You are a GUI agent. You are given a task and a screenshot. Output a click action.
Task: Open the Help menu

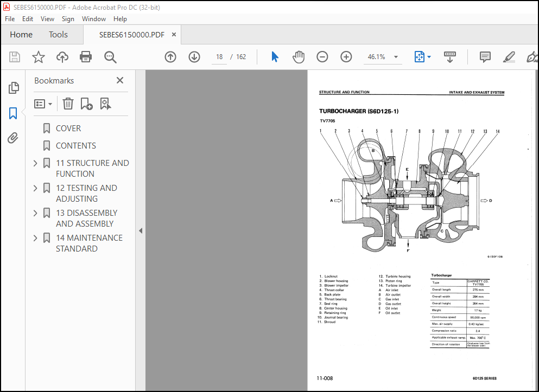click(x=120, y=19)
